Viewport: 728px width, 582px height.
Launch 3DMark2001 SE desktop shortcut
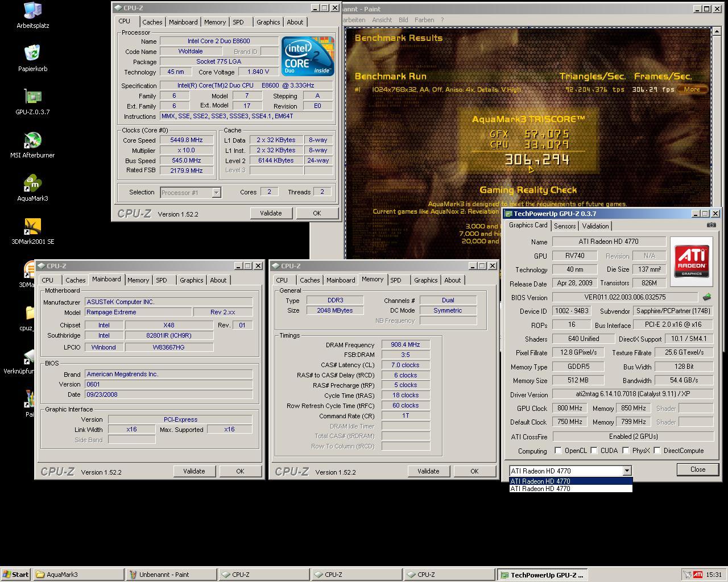tap(33, 231)
